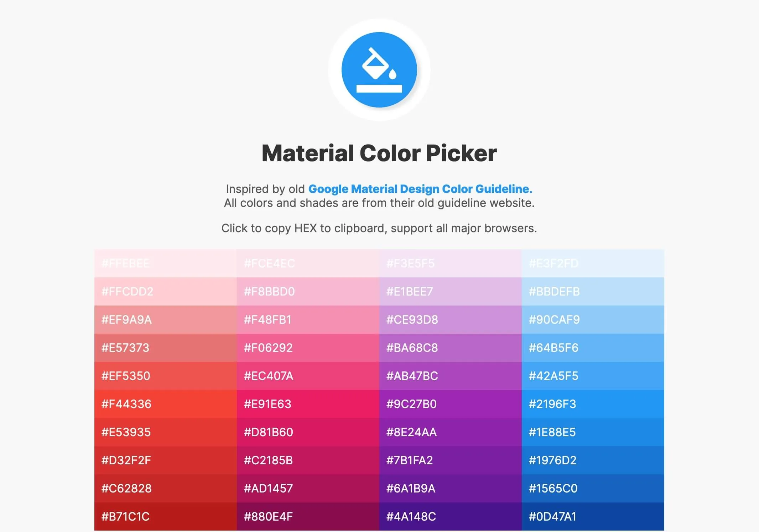
Task: Copy the #0D47A1 darkest blue swatch
Action: pos(594,516)
